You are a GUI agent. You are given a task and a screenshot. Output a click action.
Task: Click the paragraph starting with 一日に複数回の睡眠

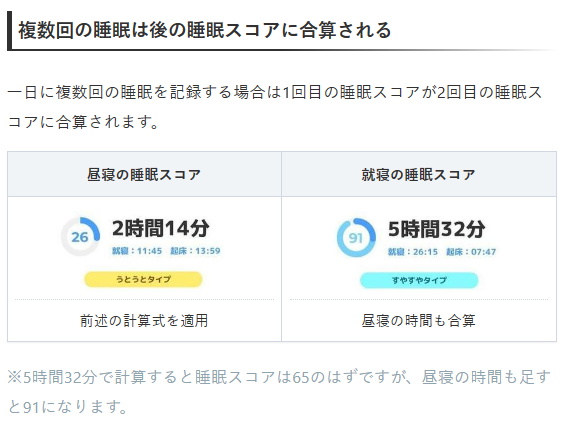point(276,107)
